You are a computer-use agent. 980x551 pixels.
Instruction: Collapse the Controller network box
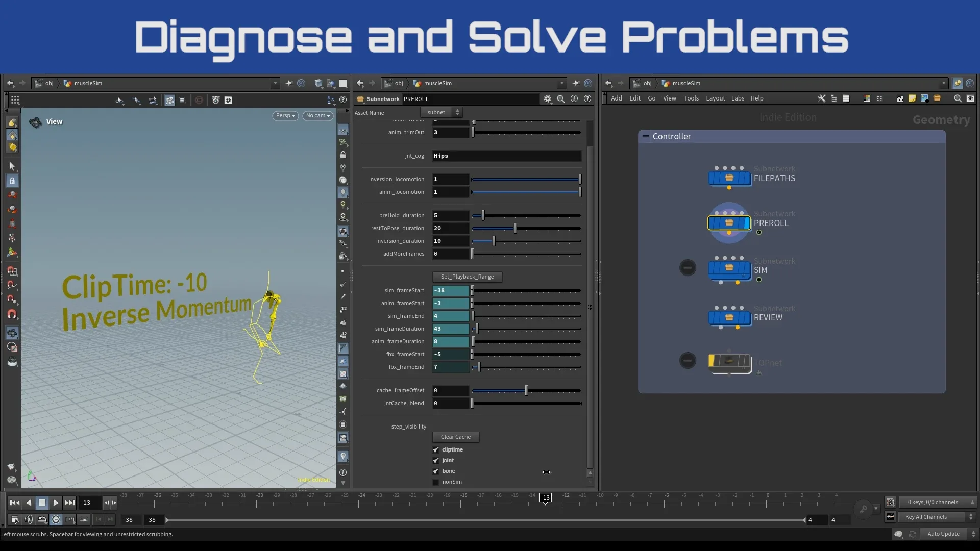point(646,136)
